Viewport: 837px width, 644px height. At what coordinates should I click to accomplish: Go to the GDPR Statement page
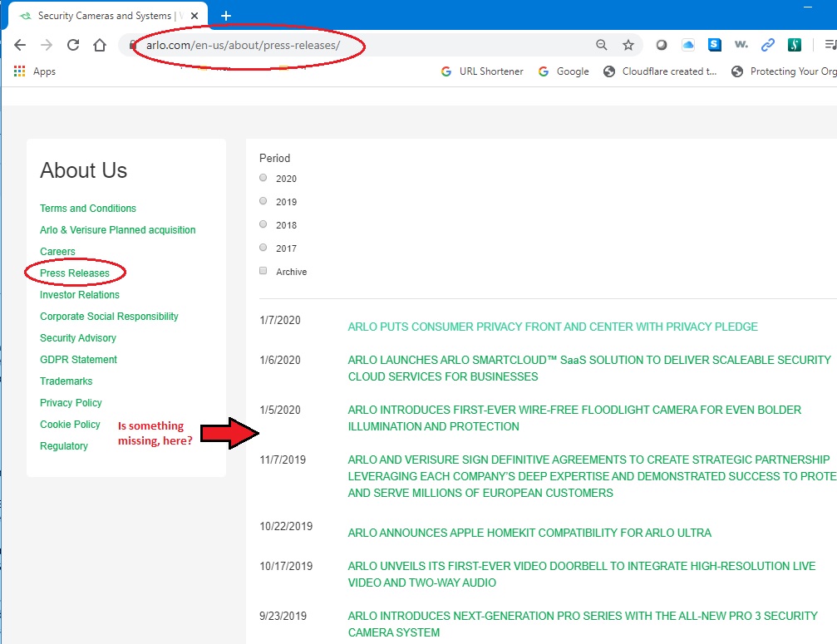(x=78, y=360)
